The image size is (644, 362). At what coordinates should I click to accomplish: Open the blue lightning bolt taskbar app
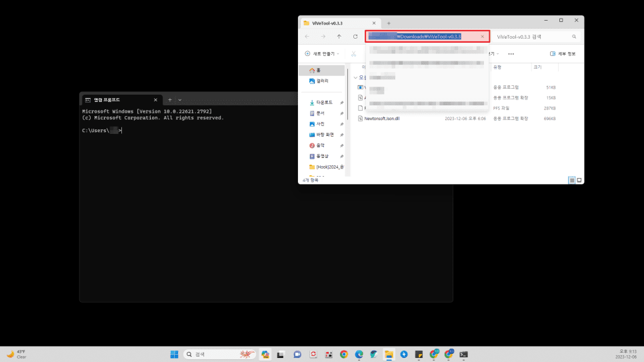pos(404,354)
